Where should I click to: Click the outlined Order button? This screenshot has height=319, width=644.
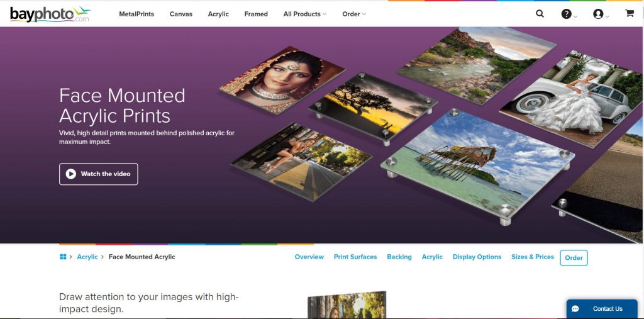(x=574, y=258)
